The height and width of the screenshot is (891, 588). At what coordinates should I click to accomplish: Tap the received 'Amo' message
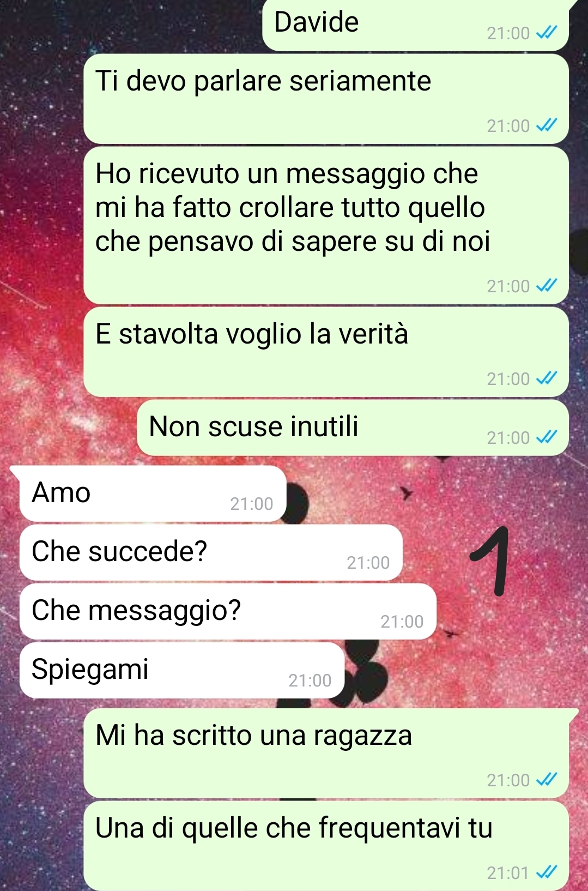click(153, 494)
